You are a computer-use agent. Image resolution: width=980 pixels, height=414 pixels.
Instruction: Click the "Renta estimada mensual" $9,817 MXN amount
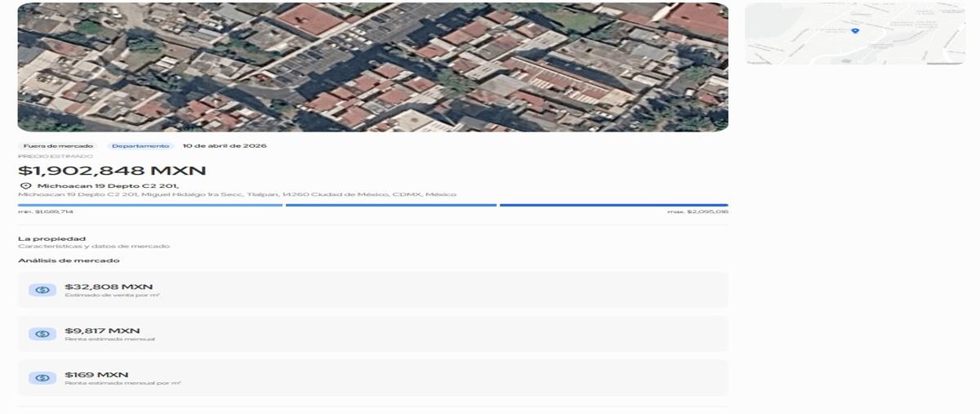click(102, 331)
